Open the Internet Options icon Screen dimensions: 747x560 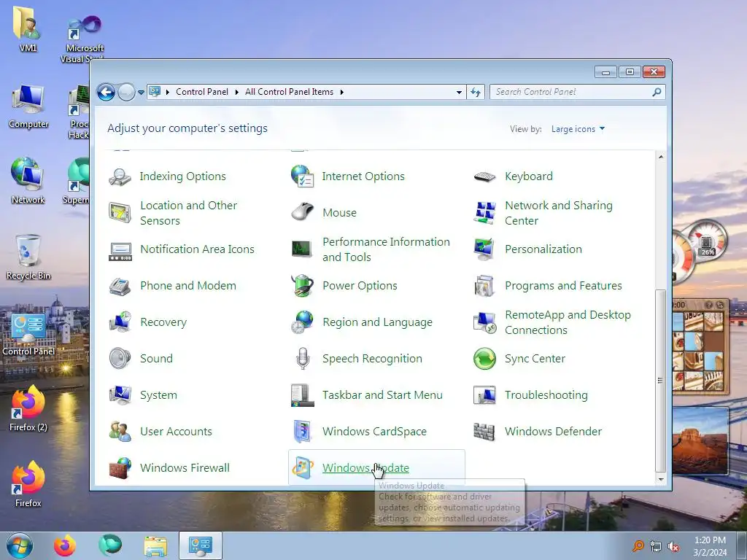303,176
